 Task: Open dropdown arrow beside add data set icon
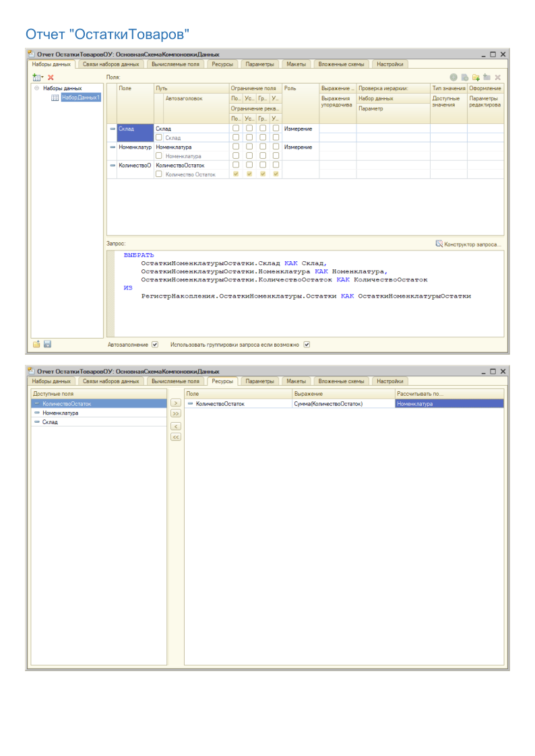click(42, 78)
